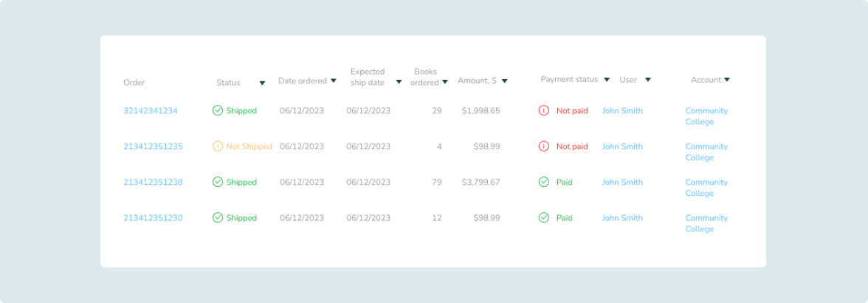Open the Status column filter arrow
This screenshot has height=303, width=868.
(x=263, y=83)
